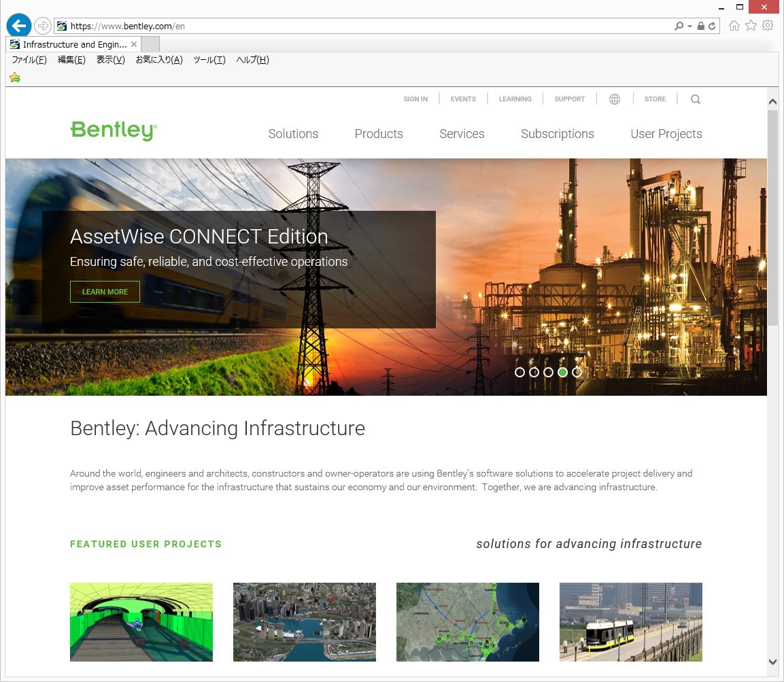Click the scrollbar up arrow

click(x=772, y=101)
